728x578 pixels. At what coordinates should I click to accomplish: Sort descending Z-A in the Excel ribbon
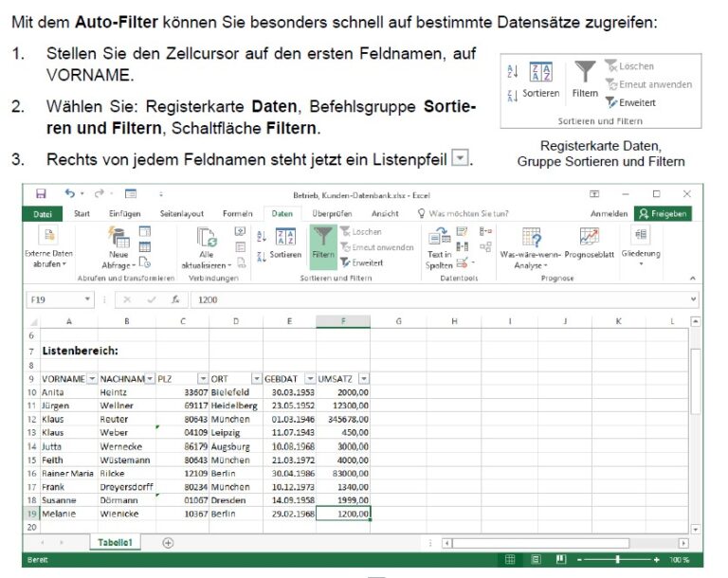point(262,256)
